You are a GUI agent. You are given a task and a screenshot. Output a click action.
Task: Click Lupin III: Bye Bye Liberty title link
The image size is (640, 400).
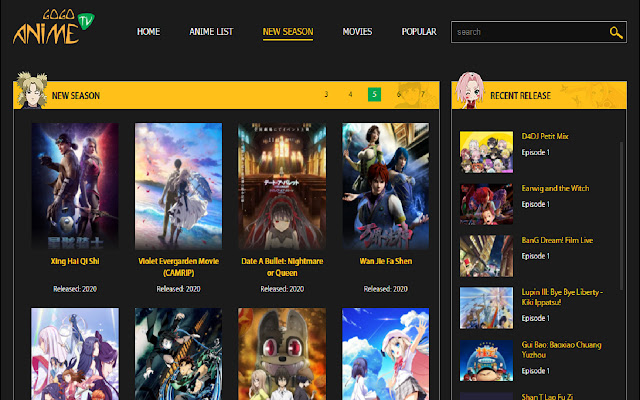tap(562, 297)
